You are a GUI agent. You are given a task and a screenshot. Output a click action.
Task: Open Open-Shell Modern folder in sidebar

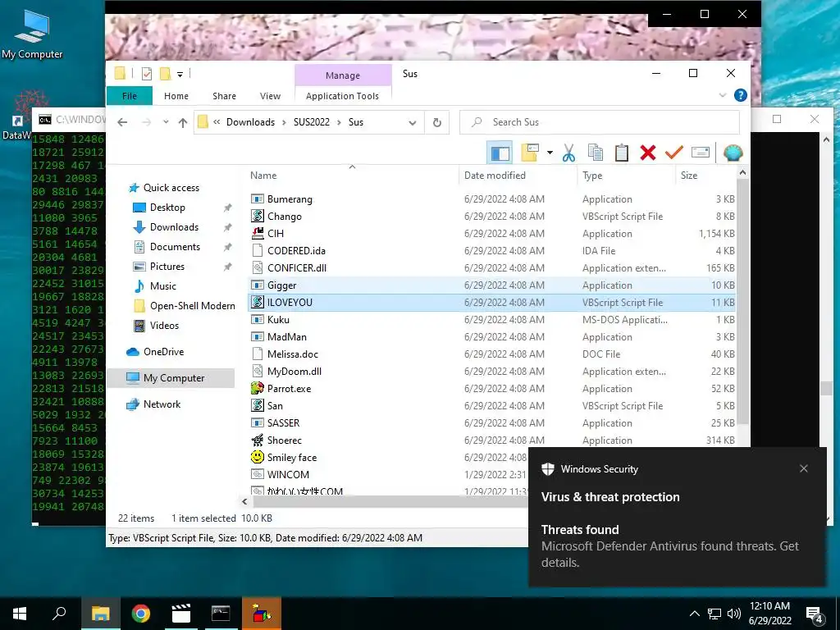[x=192, y=306]
